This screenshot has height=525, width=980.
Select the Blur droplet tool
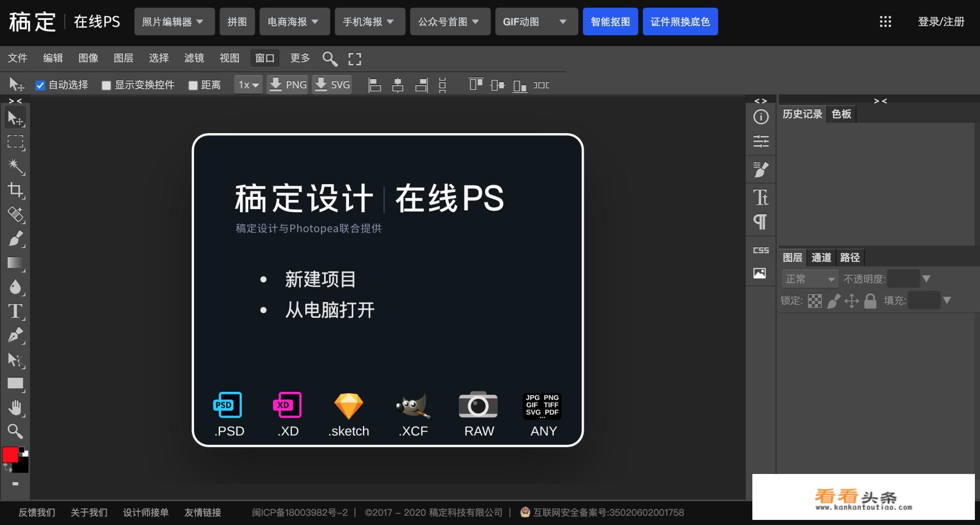coord(15,287)
